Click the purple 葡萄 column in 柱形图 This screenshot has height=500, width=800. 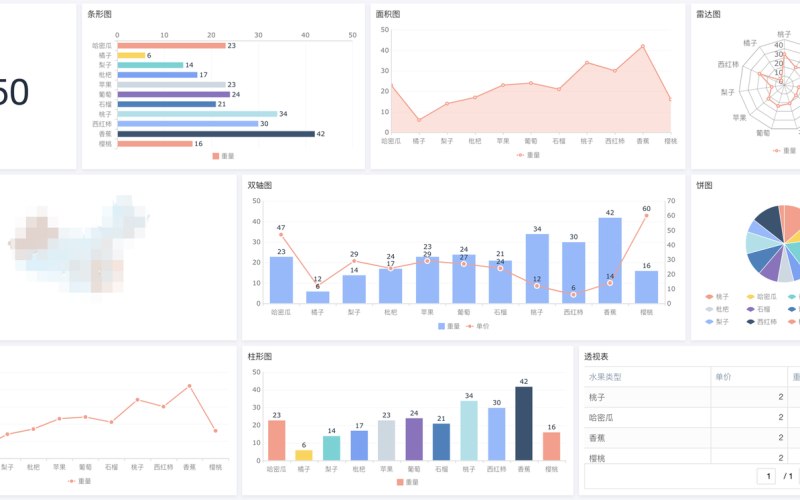click(x=414, y=439)
